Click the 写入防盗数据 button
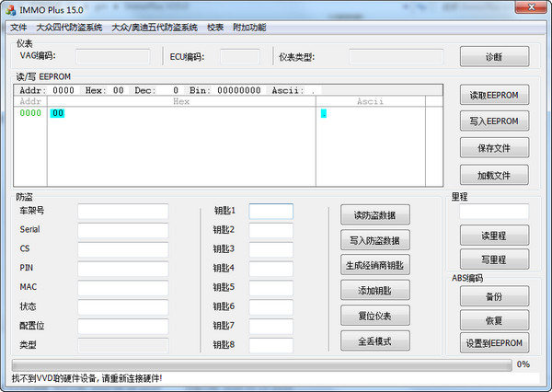Screen dimensions: 552x392 click(x=375, y=240)
